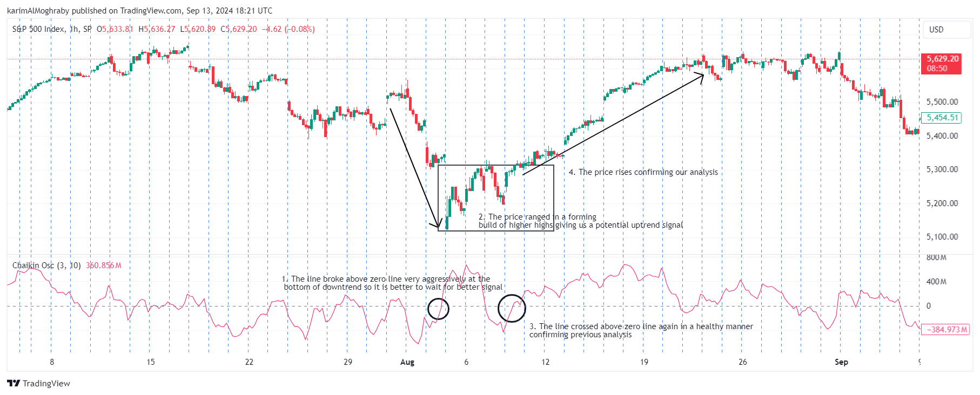Viewport: 980px width, 395px height.
Task: Click the price axis label 5,300.00
Action: click(x=942, y=169)
